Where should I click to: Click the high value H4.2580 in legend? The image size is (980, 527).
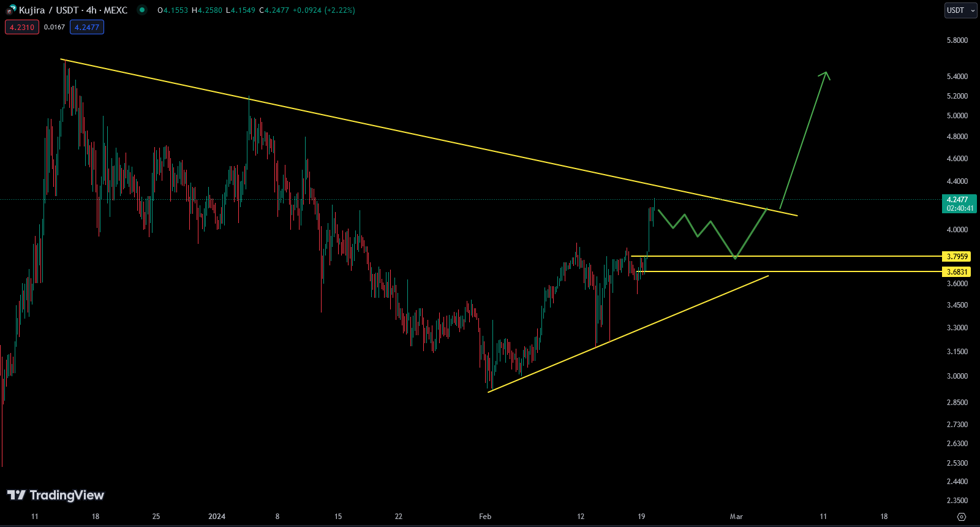[207, 10]
